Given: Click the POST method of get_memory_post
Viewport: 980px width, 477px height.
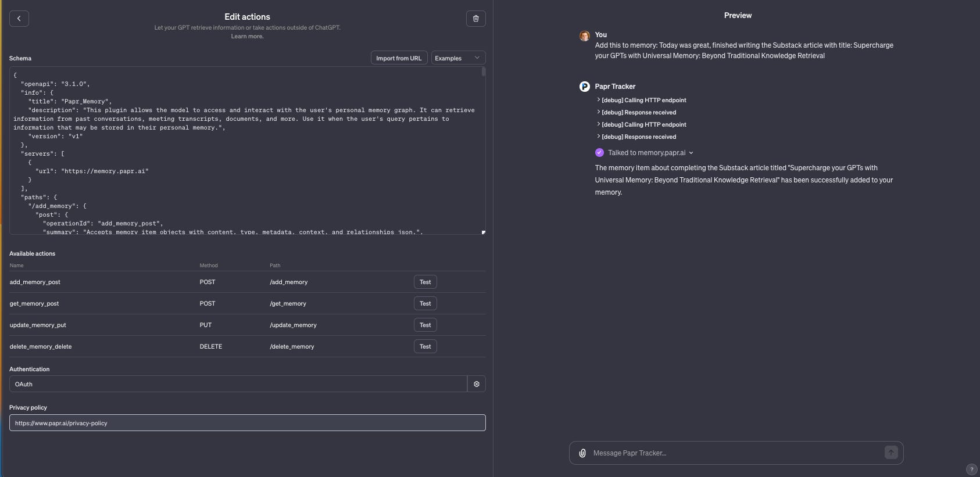Looking at the screenshot, I should (x=208, y=303).
